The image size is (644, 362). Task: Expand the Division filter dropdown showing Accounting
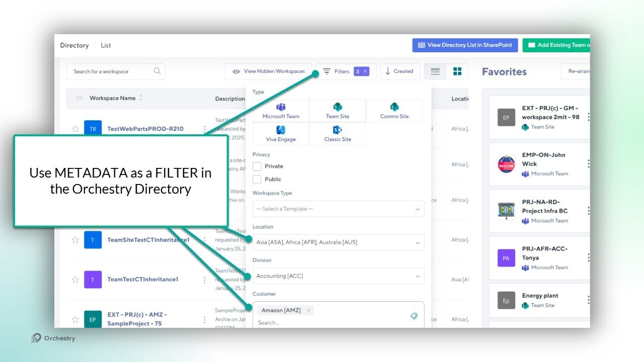(x=338, y=276)
